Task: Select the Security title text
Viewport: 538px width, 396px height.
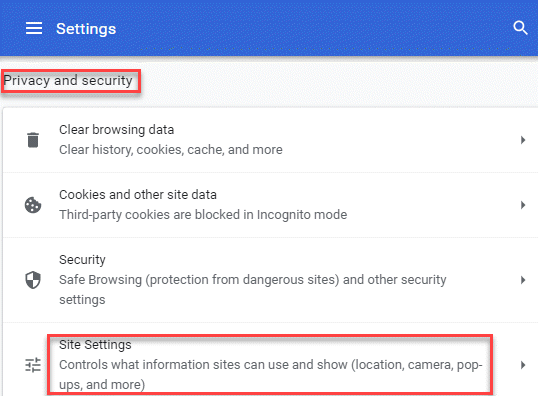Action: click(82, 260)
